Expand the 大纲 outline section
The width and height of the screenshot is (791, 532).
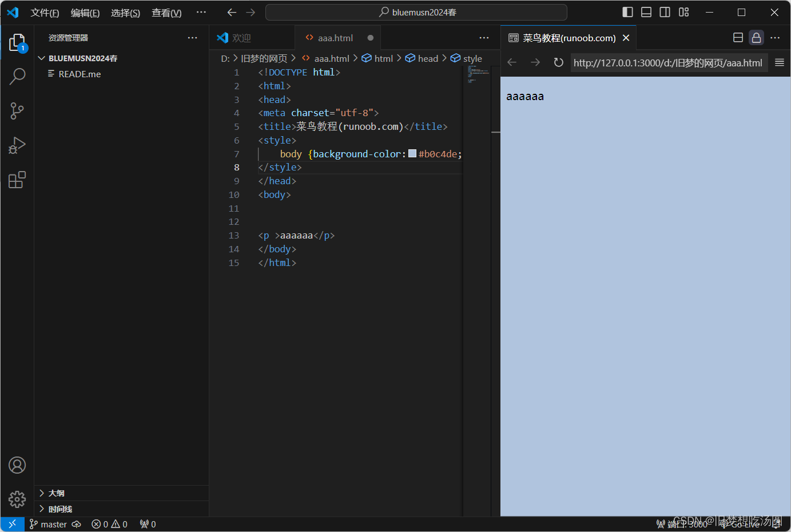121,493
